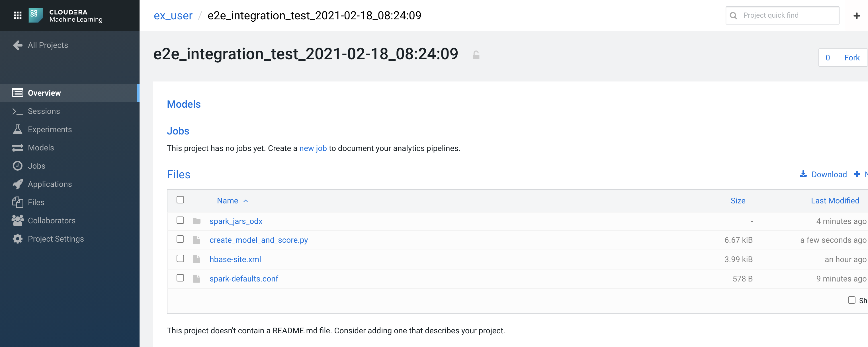Open Jobs using the clock icon

[18, 166]
